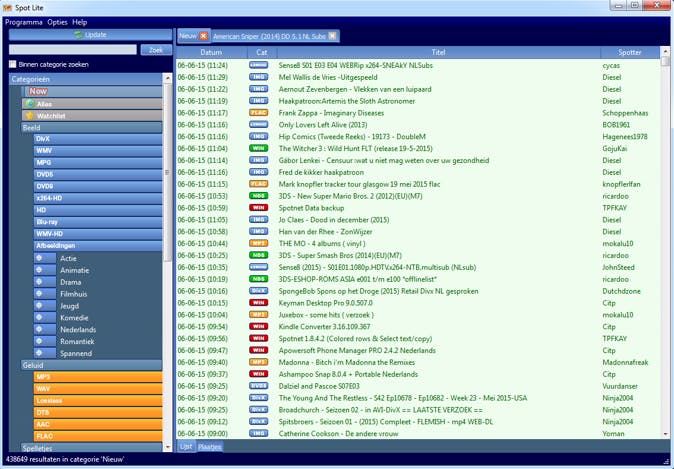Image resolution: width=674 pixels, height=469 pixels.
Task: Click the NDS icon for New Super Mario Bros row
Action: coord(258,196)
